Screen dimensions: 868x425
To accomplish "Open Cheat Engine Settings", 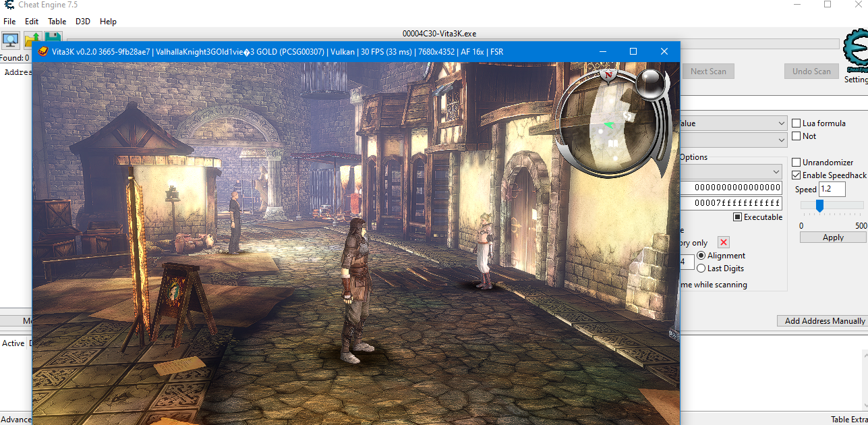I will pyautogui.click(x=857, y=79).
